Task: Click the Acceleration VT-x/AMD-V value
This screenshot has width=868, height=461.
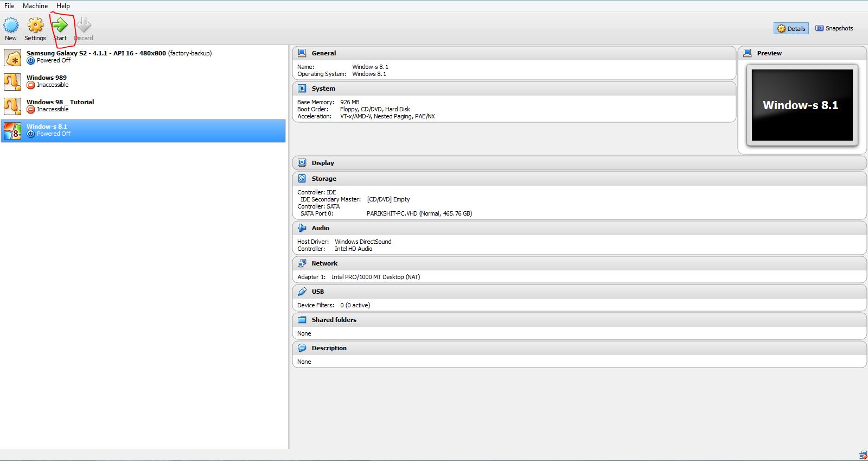Action: (387, 116)
